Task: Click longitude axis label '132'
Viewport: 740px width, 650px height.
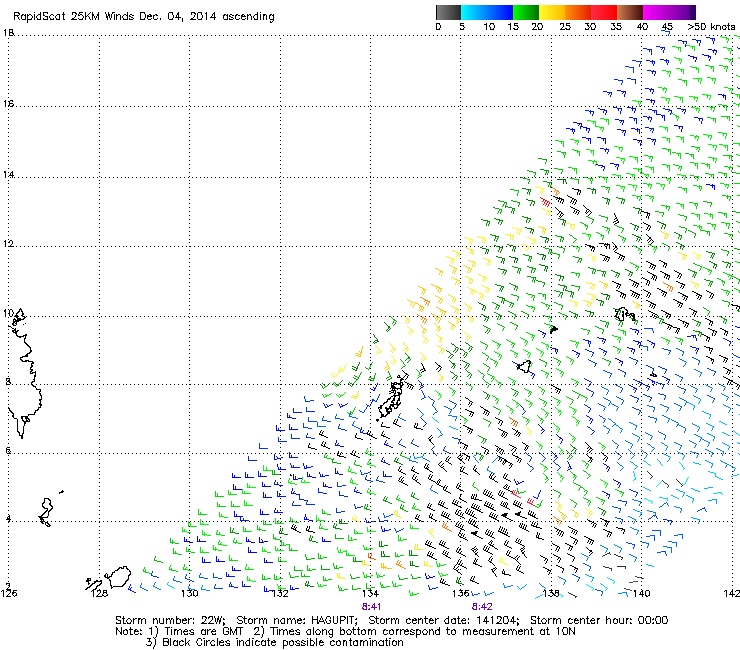Action: pyautogui.click(x=280, y=593)
